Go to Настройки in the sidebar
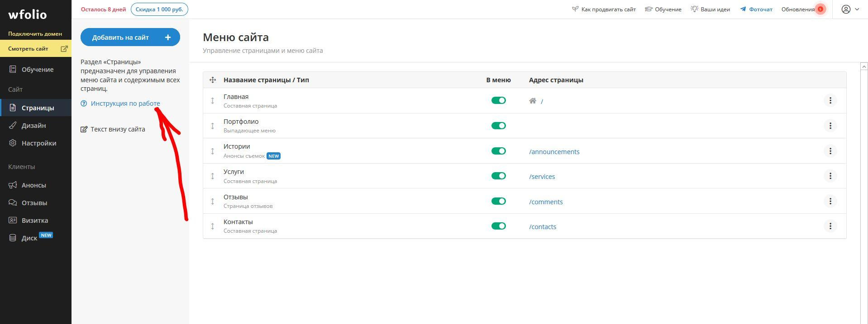This screenshot has width=868, height=324. pos(39,143)
